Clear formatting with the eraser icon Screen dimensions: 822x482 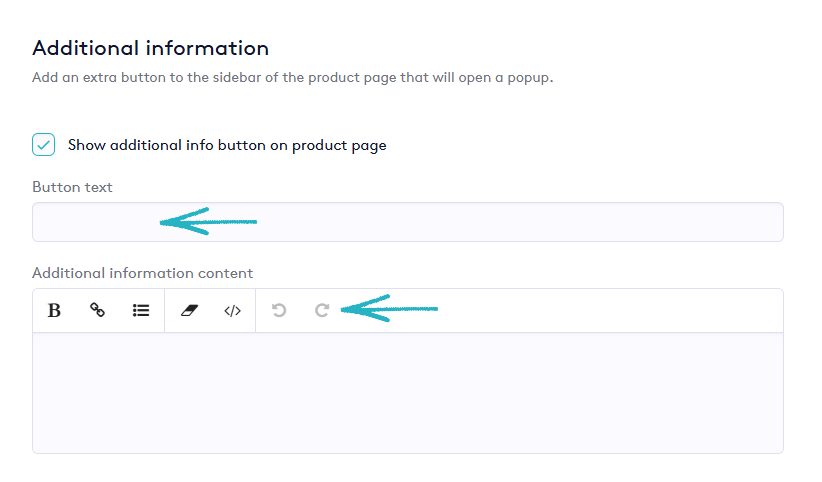pyautogui.click(x=189, y=311)
